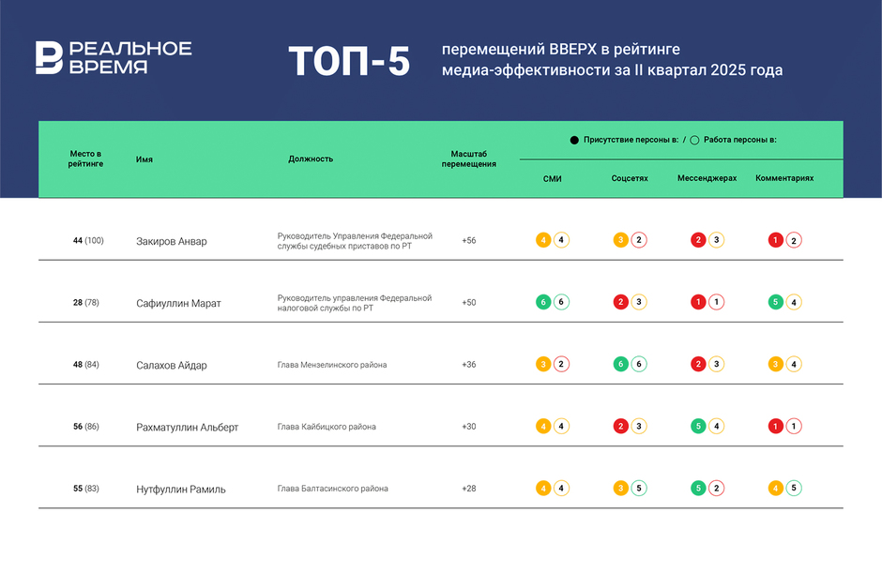This screenshot has height=588, width=882.
Task: Open the name Рахматуллин Альберт
Action: pos(187,427)
